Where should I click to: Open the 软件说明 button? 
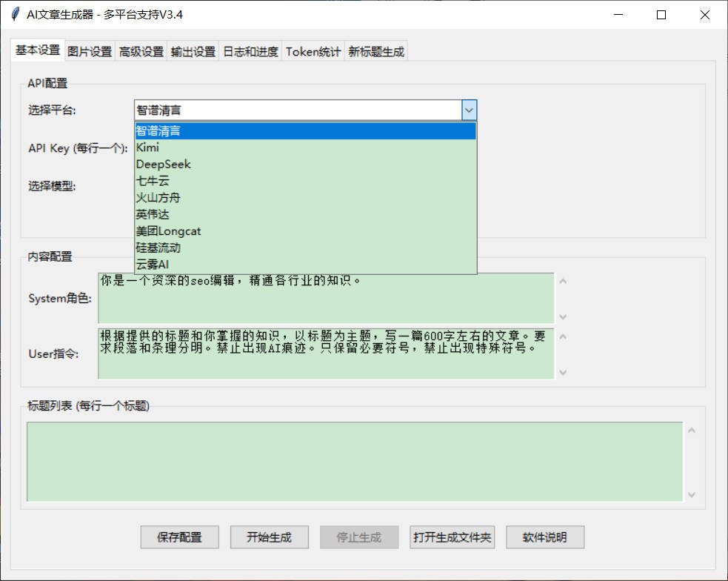pyautogui.click(x=545, y=537)
